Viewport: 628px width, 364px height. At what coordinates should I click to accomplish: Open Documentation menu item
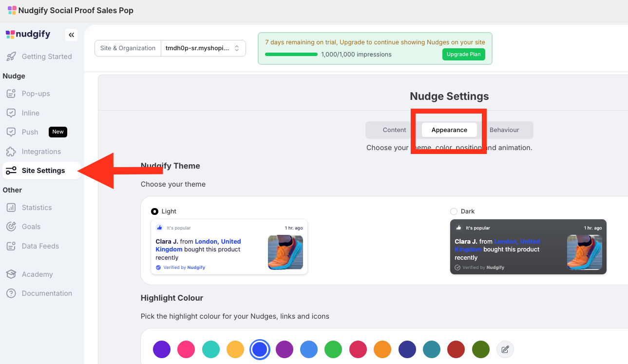pos(42,293)
